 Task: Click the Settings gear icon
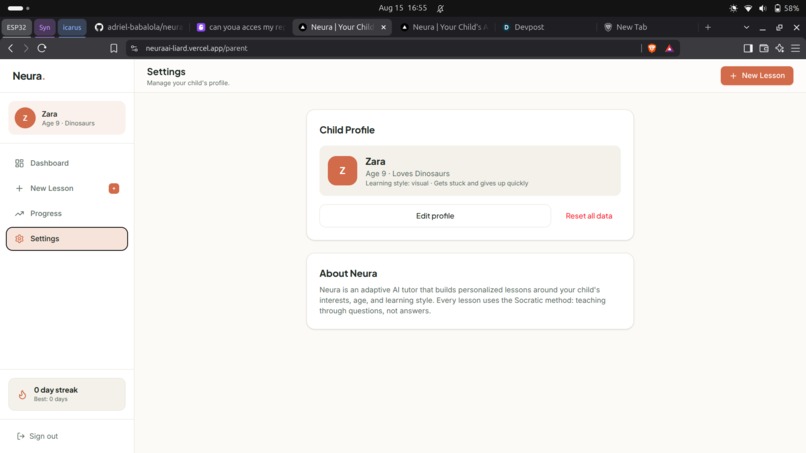(x=20, y=239)
